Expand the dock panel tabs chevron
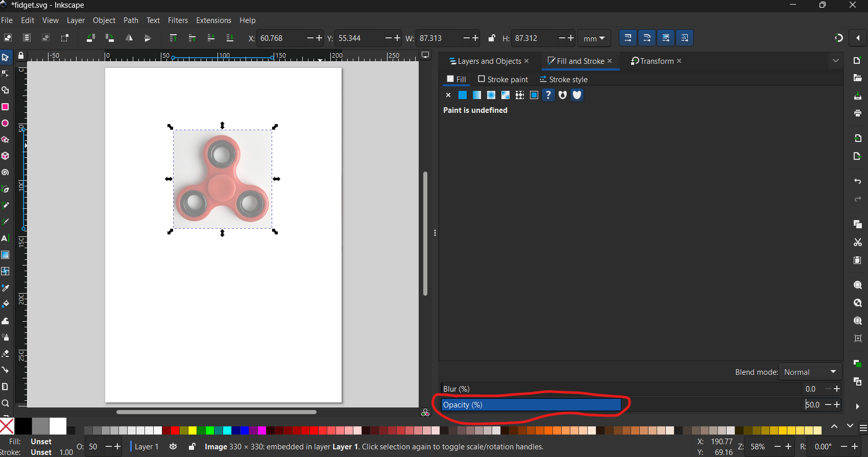 pyautogui.click(x=835, y=61)
